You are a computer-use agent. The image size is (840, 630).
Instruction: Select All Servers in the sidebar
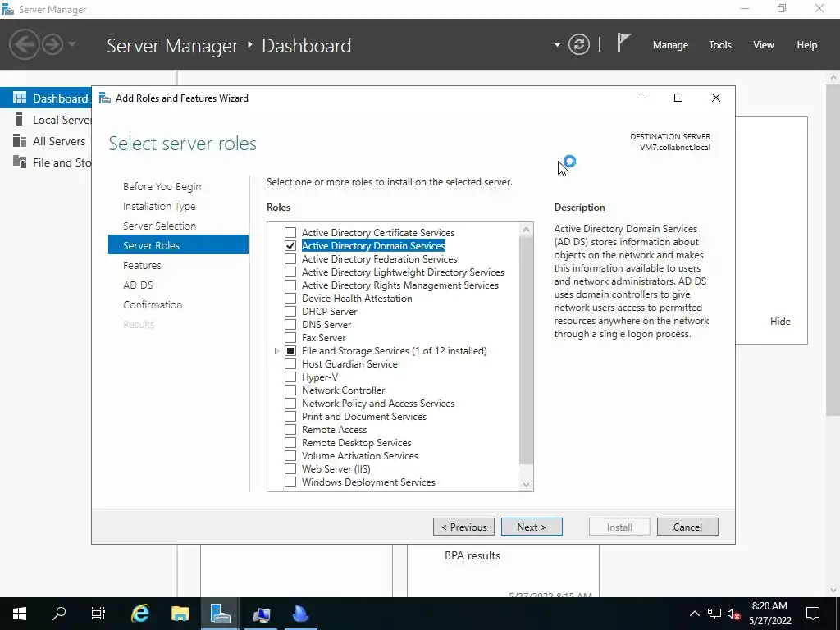click(46, 141)
